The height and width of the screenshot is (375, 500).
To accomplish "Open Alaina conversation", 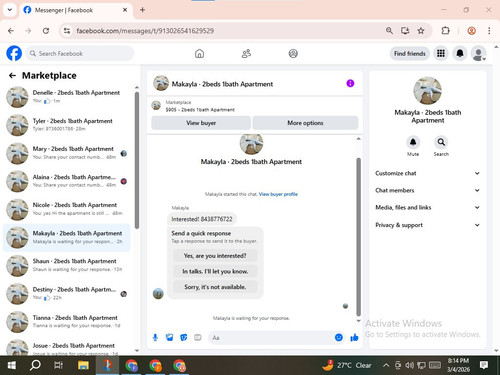I will [67, 181].
